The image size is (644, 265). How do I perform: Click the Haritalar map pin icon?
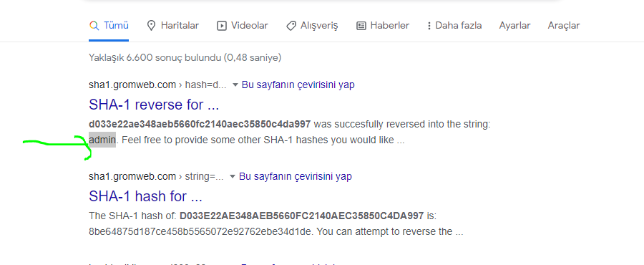(152, 26)
